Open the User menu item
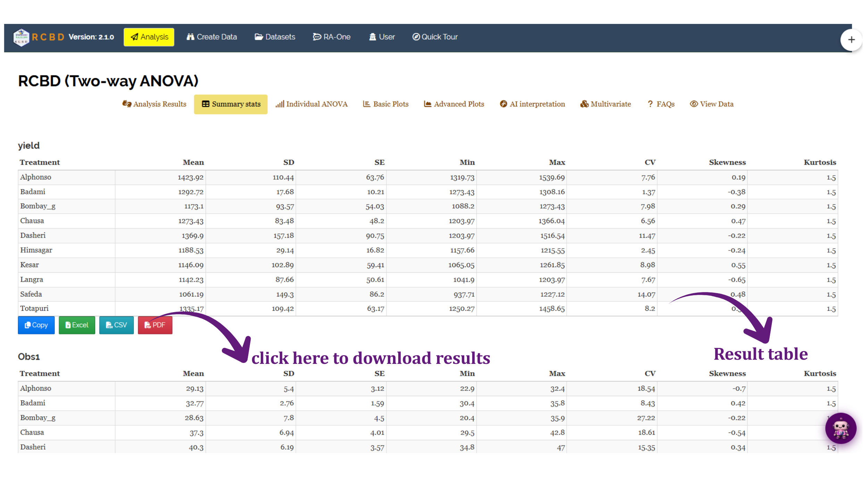Screen dimensions: 868x478 coord(382,37)
